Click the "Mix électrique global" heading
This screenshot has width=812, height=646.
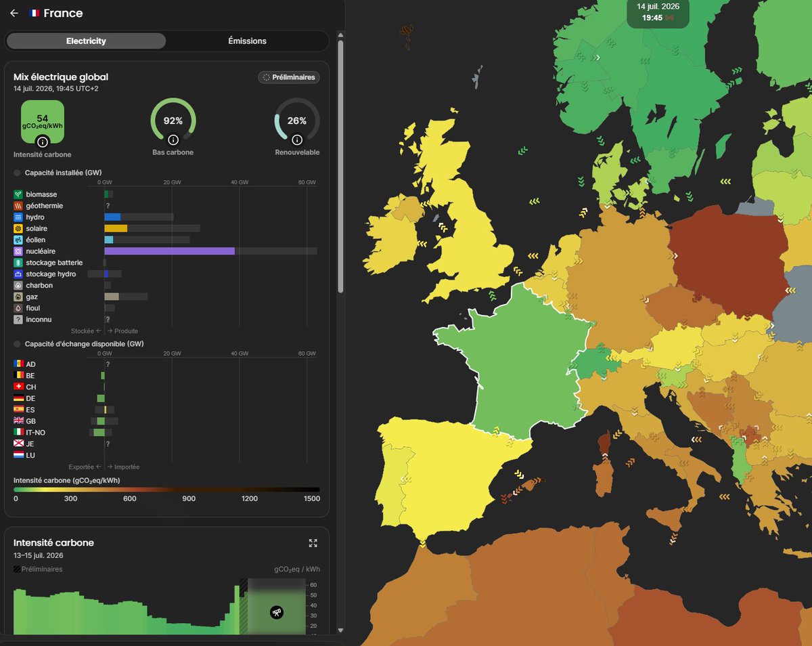tap(61, 77)
